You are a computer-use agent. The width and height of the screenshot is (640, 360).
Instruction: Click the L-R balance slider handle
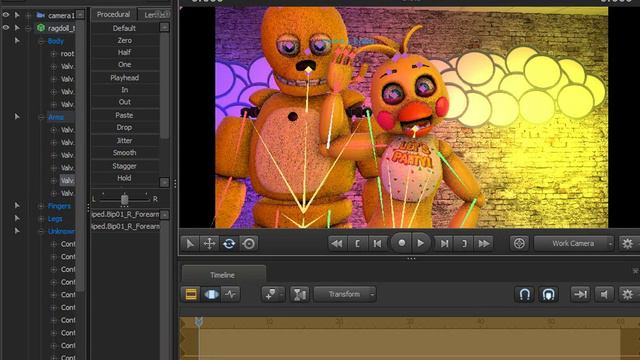coord(124,199)
